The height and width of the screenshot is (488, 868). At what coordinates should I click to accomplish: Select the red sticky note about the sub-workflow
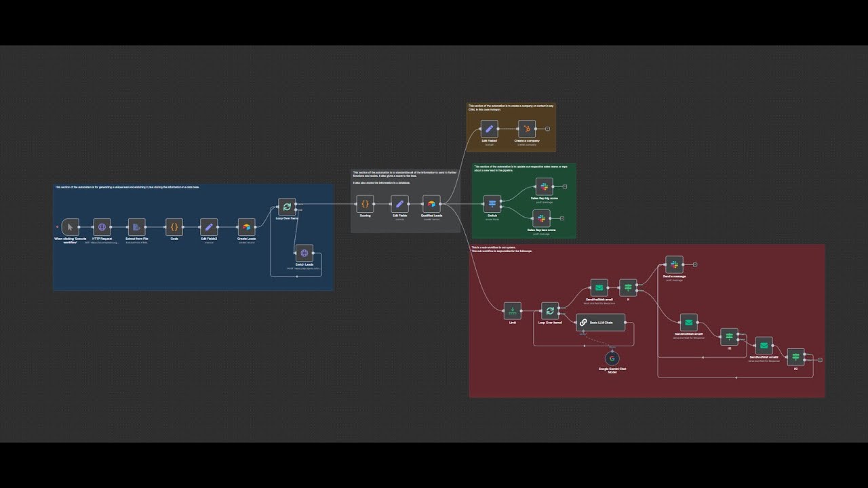click(x=647, y=321)
